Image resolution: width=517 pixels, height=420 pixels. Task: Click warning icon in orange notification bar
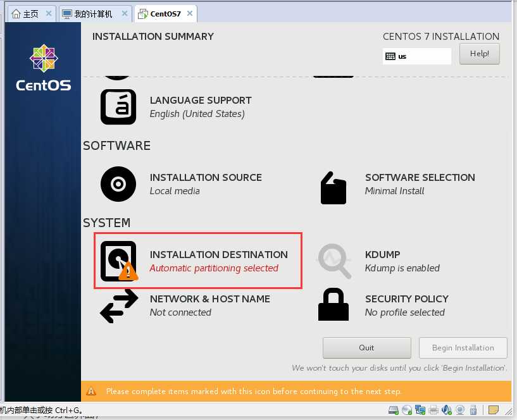tap(91, 392)
